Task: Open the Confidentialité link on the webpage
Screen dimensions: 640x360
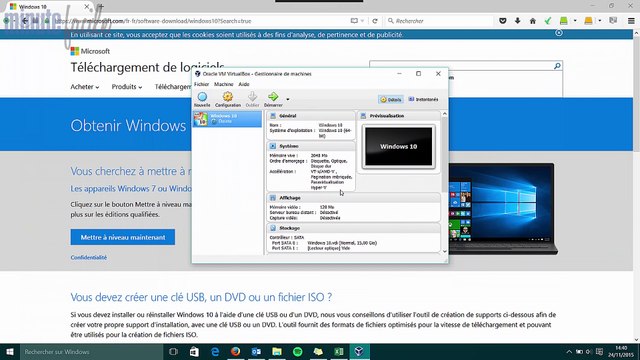Action: pyautogui.click(x=89, y=258)
